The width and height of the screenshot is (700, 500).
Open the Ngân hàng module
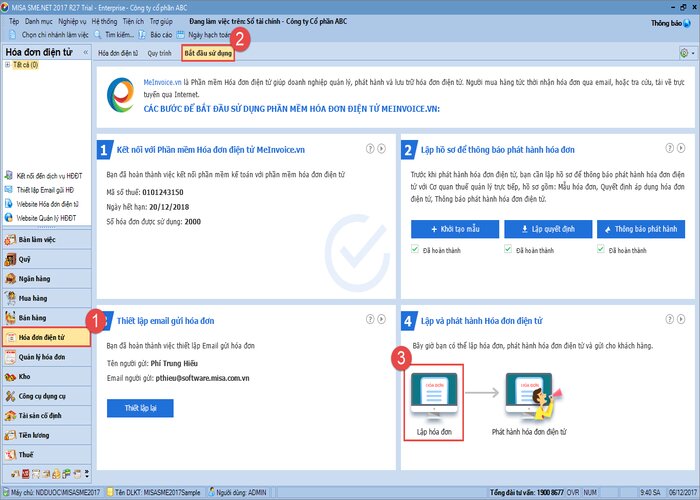tap(47, 279)
